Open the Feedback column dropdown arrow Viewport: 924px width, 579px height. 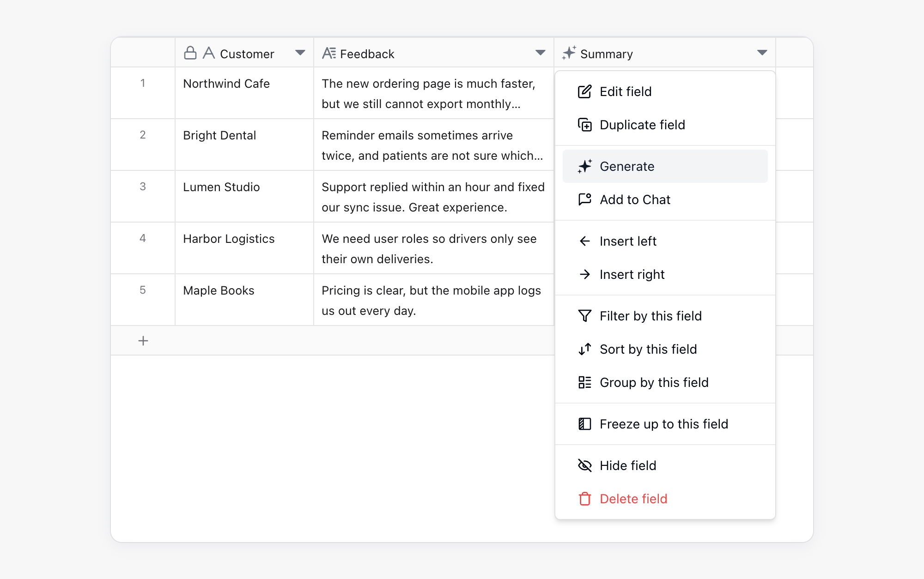(540, 53)
